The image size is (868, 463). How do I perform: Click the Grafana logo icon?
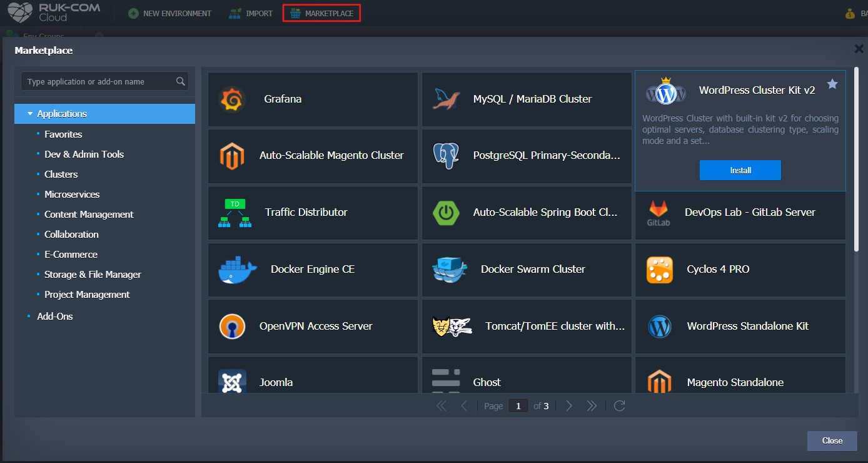coord(232,99)
